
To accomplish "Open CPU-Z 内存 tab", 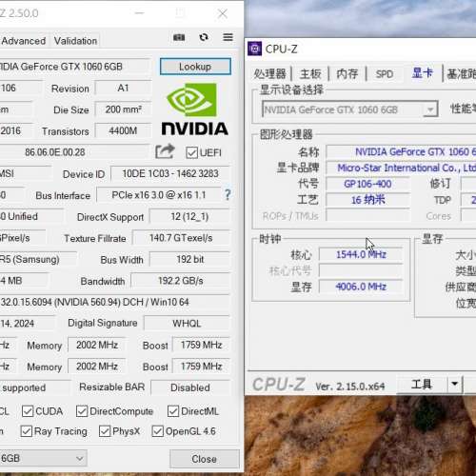I will pyautogui.click(x=347, y=73).
